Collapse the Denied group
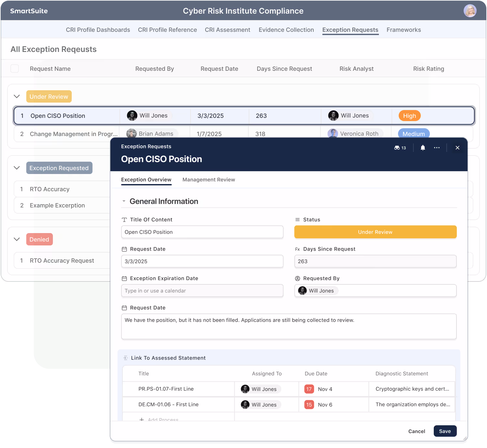 [17, 239]
